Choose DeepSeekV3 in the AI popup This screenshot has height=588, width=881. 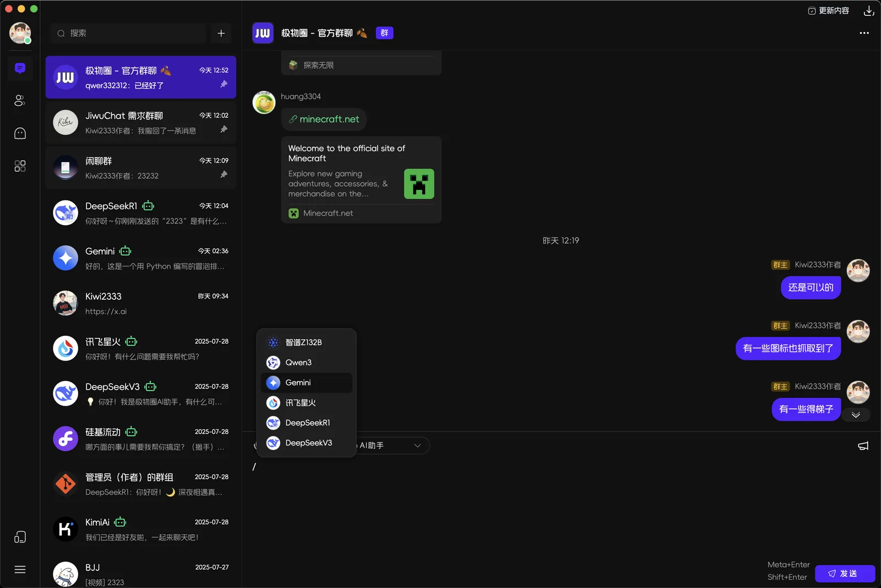click(x=307, y=443)
